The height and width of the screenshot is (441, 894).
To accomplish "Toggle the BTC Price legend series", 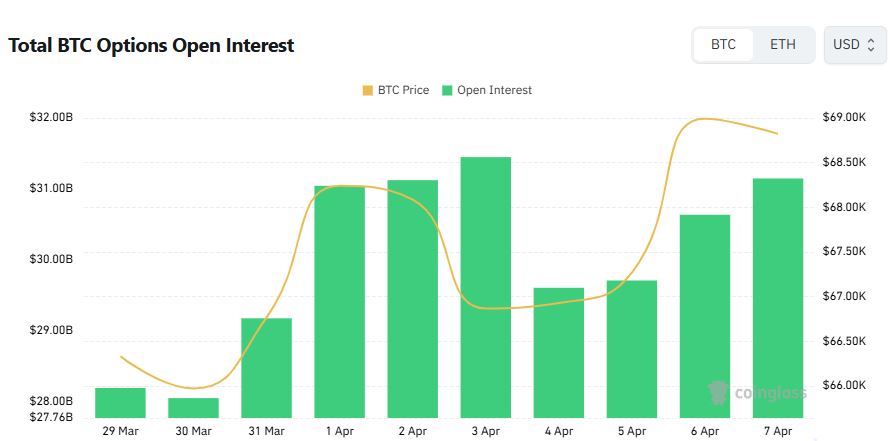I will click(403, 90).
